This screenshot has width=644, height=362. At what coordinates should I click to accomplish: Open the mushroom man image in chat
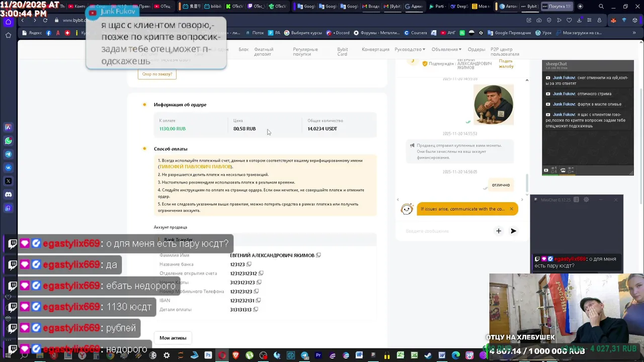(x=494, y=105)
